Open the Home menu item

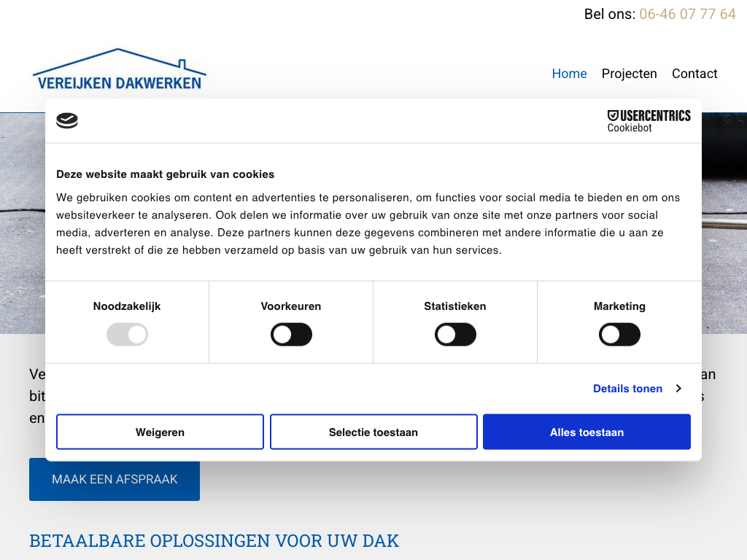[x=569, y=74]
